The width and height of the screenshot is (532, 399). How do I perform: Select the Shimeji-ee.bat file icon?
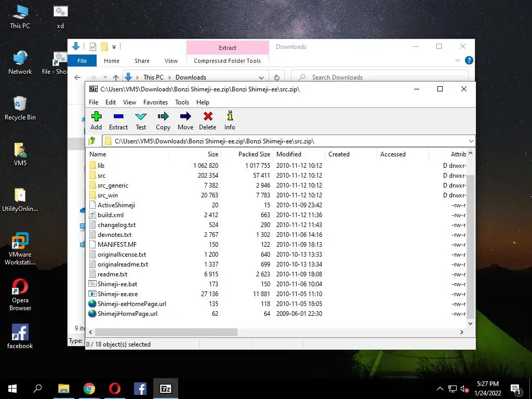pos(92,284)
